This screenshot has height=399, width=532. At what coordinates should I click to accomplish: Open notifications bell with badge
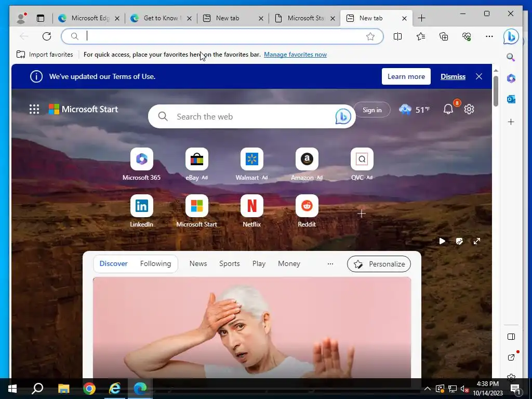[448, 109]
